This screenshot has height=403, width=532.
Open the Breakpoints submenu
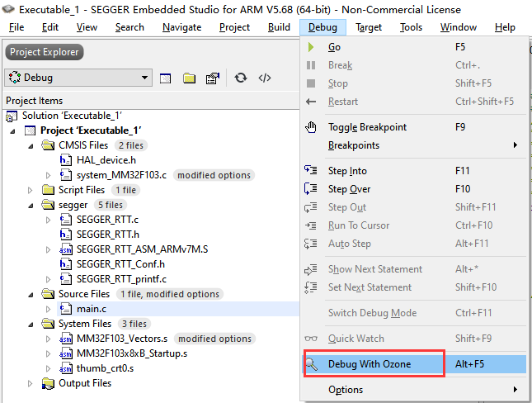pyautogui.click(x=414, y=145)
